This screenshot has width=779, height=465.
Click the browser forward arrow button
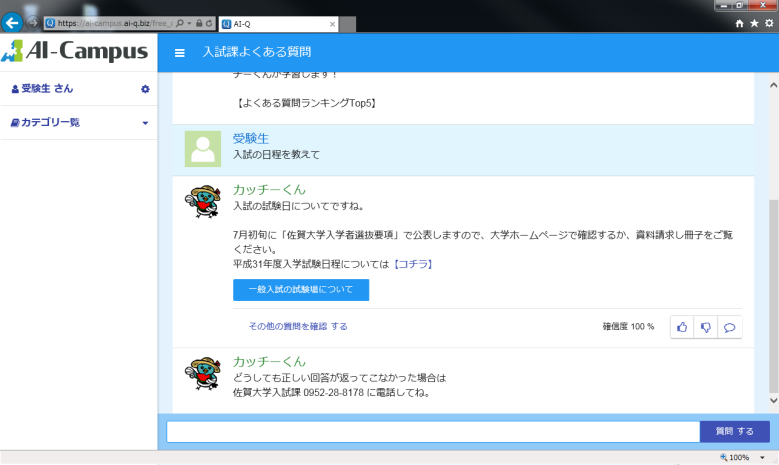coord(33,23)
